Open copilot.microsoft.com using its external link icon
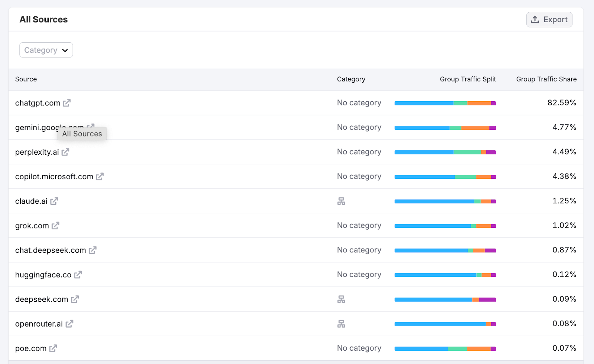The image size is (594, 364). [99, 177]
